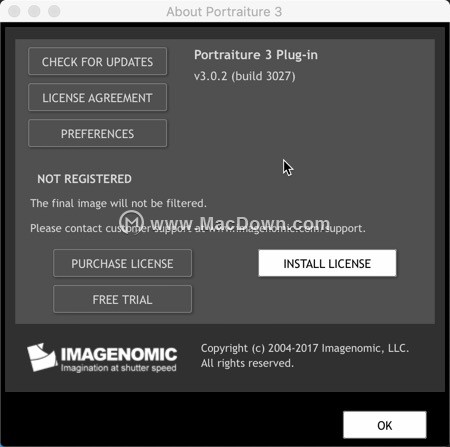Select the PURCHASE LICENSE button
Image resolution: width=450 pixels, height=447 pixels.
[x=122, y=263]
